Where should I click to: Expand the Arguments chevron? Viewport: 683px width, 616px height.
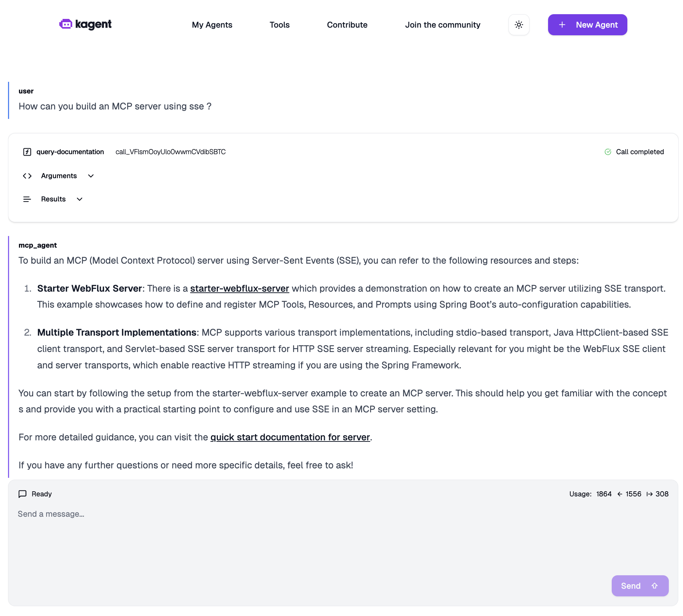[91, 176]
